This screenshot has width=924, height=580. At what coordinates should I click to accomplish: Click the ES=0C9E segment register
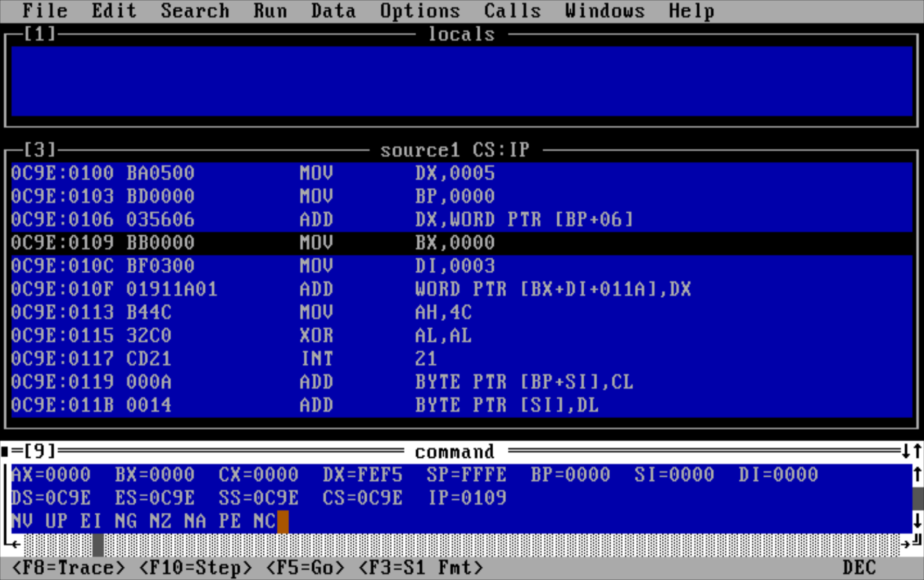pos(155,498)
